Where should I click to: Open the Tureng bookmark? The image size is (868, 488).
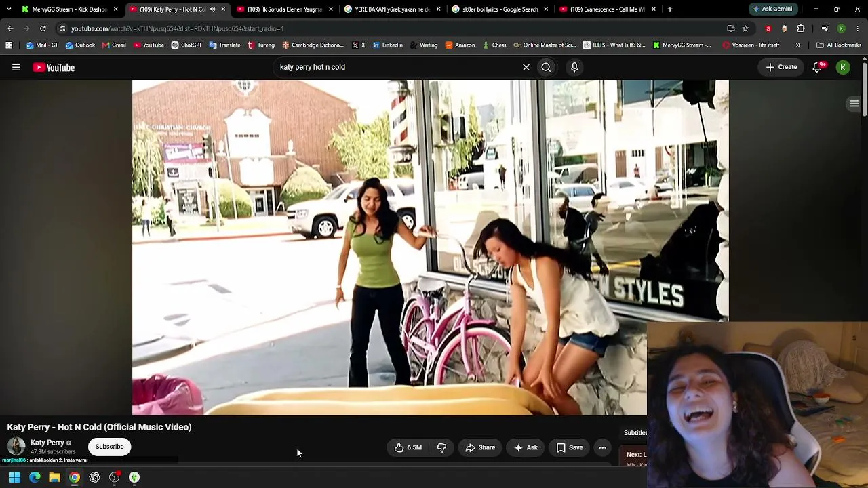click(x=261, y=45)
